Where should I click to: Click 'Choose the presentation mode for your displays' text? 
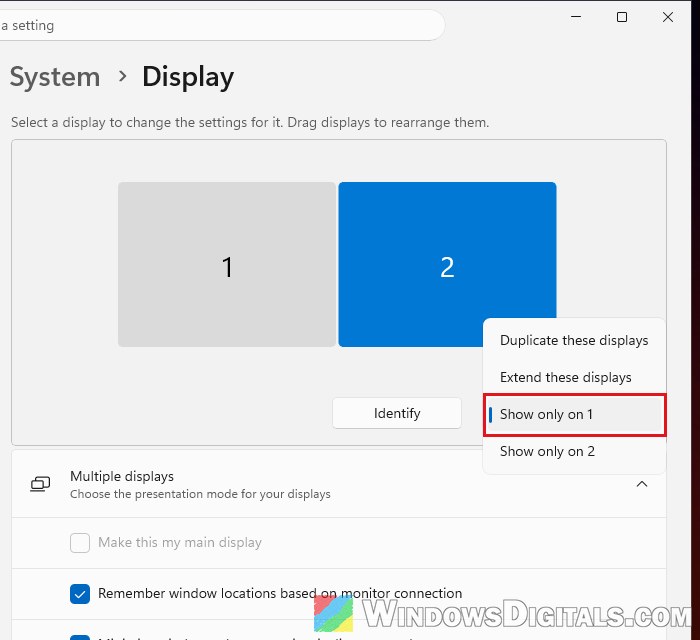coord(200,494)
